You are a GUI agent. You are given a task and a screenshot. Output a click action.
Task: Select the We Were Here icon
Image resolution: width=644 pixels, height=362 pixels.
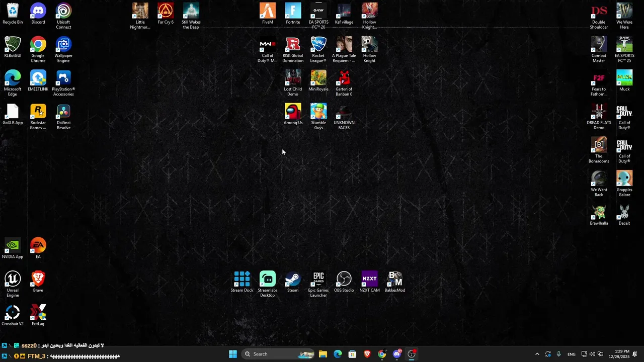[624, 16]
